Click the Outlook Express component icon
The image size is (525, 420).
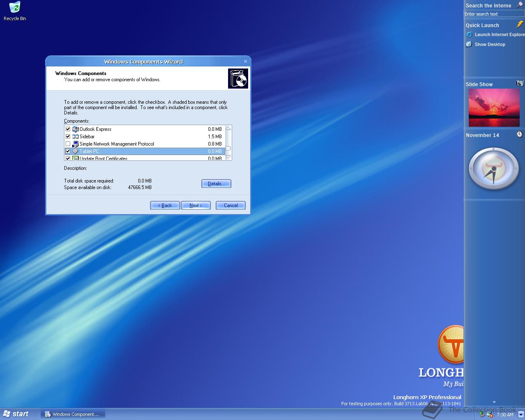point(75,129)
